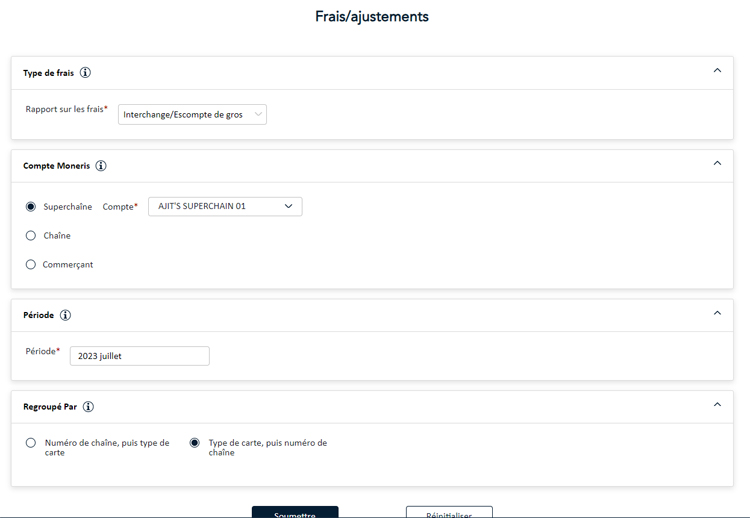The image size is (750, 518).
Task: Select Type de carte, puis numéro de chaîne
Action: [x=195, y=443]
